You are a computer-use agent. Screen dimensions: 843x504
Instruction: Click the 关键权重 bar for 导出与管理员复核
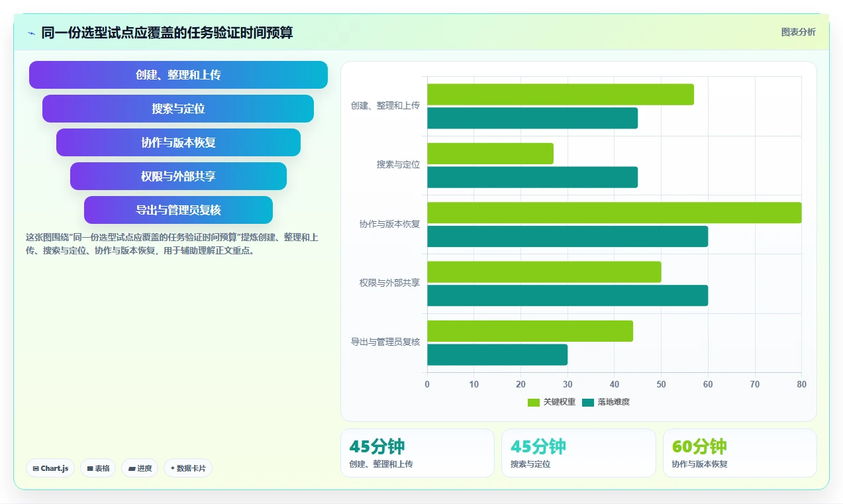pyautogui.click(x=530, y=331)
